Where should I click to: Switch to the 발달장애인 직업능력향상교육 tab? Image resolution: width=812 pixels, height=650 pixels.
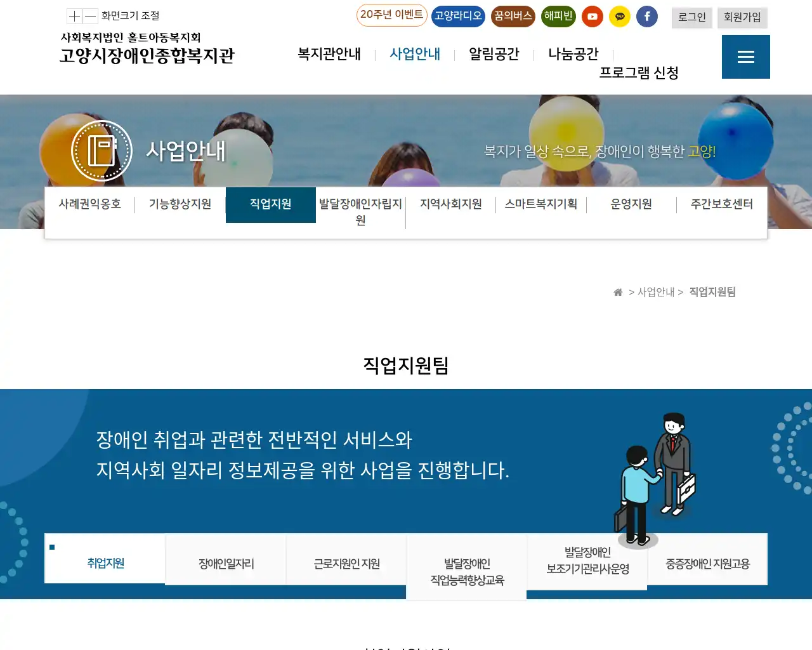pos(467,567)
